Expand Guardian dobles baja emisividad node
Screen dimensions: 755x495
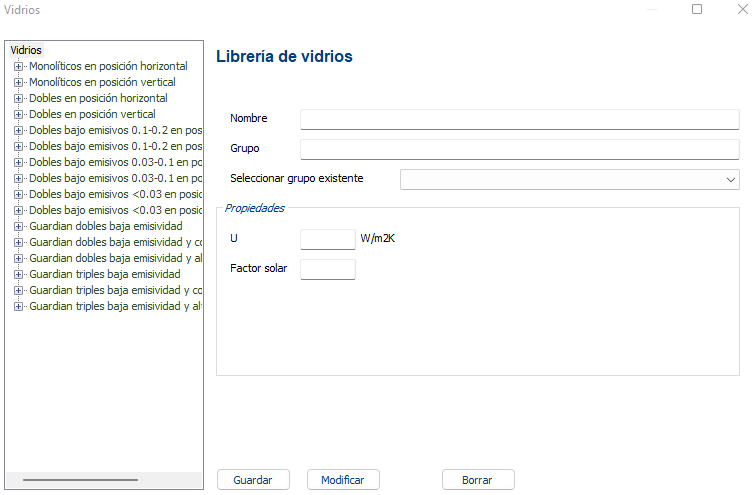coord(18,226)
